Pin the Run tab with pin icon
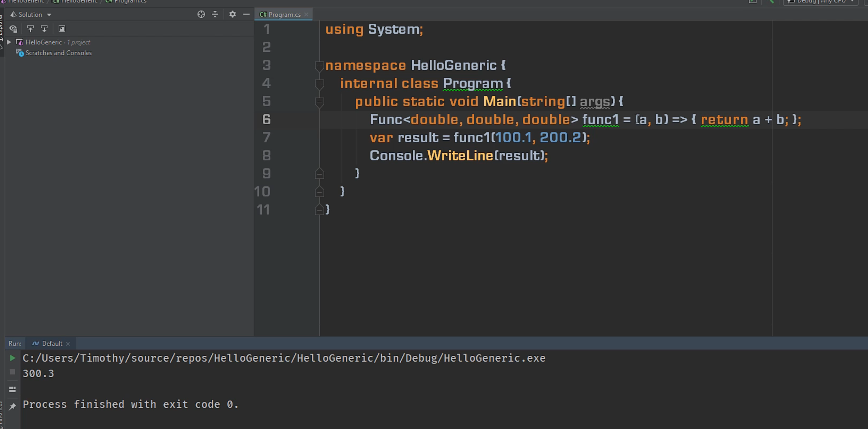The width and height of the screenshot is (868, 429). coord(12,406)
